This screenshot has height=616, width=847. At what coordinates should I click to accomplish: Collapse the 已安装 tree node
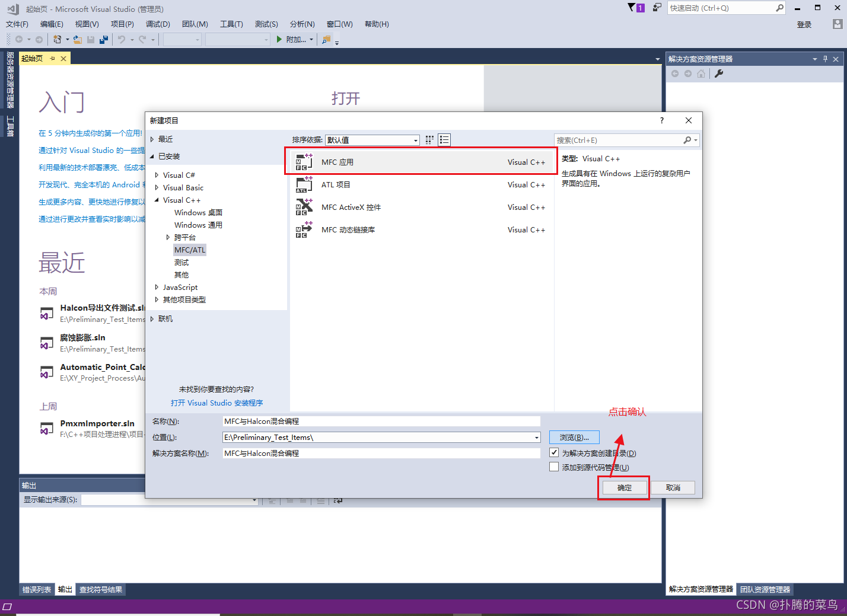click(152, 156)
